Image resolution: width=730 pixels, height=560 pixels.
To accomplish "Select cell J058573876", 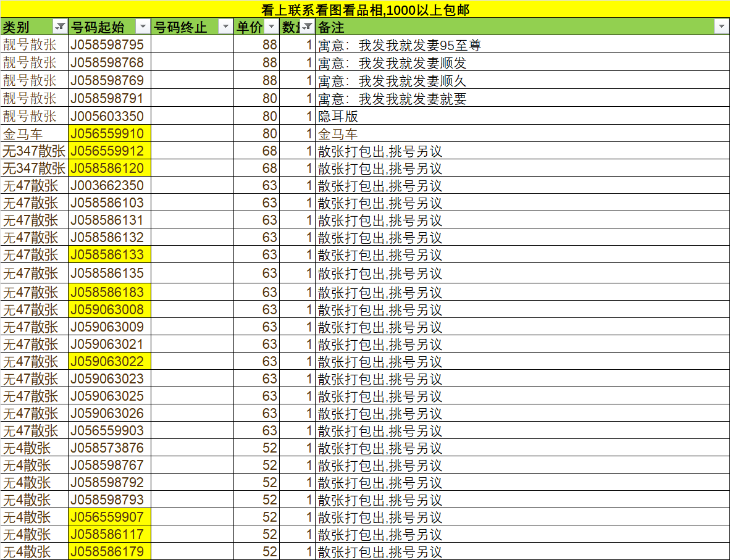I will click(x=110, y=448).
